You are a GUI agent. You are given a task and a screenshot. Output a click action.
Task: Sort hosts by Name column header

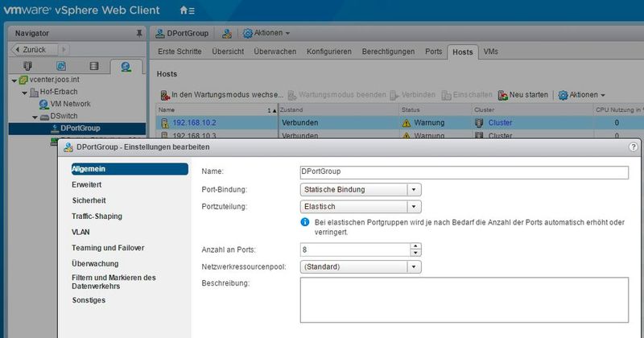[217, 110]
